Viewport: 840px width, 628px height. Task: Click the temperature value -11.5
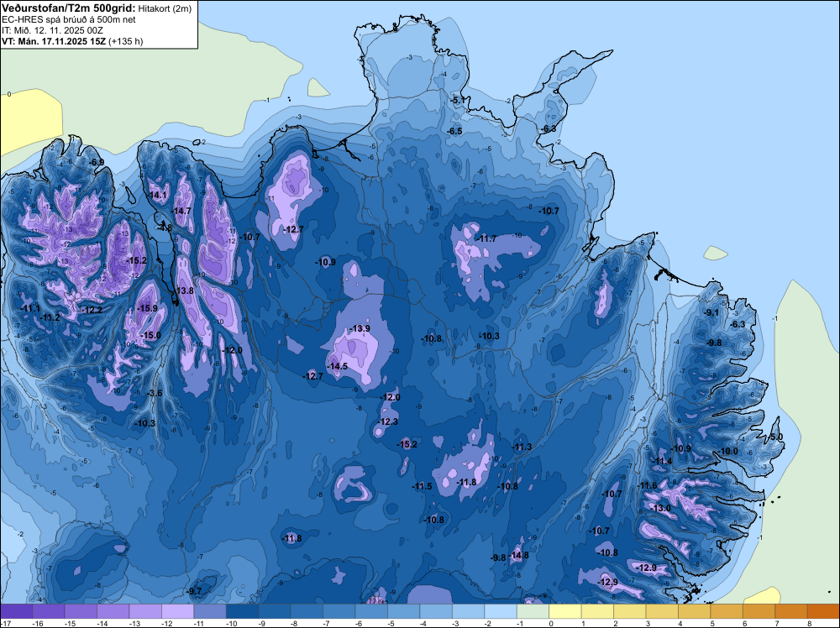pos(423,486)
